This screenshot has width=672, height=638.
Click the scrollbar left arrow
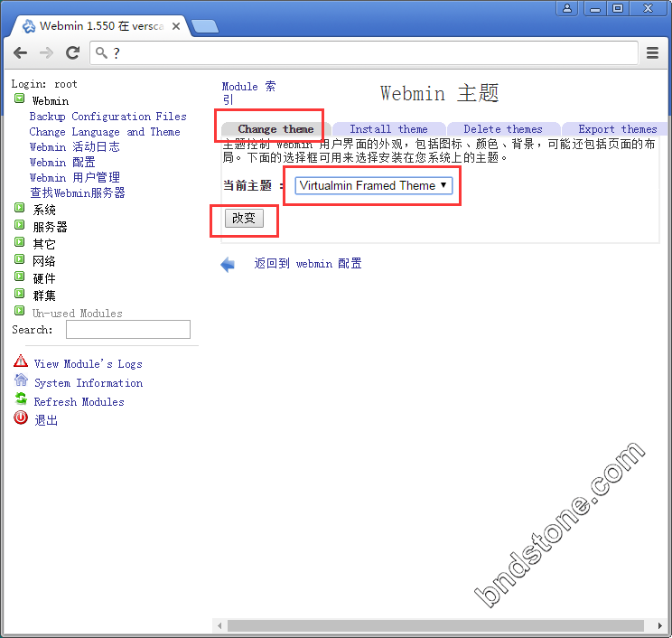point(219,625)
